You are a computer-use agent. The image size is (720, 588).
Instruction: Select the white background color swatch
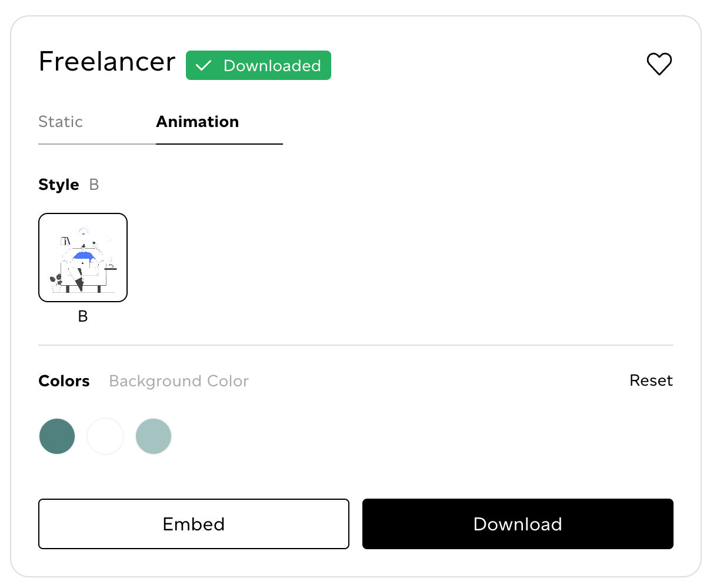click(x=105, y=436)
